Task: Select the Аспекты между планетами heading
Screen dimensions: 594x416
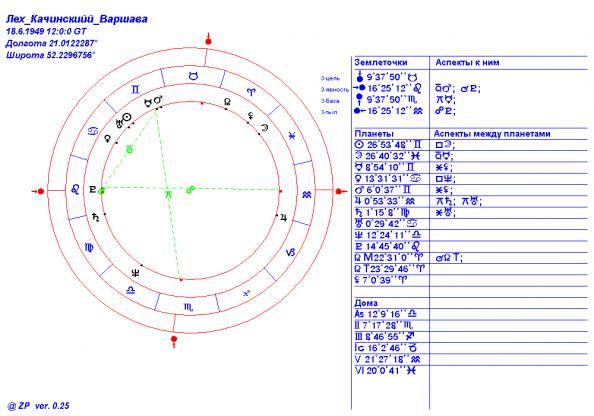Action: [492, 134]
